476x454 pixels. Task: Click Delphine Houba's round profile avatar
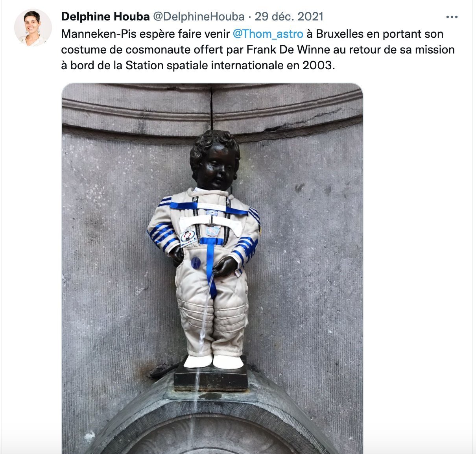point(33,28)
